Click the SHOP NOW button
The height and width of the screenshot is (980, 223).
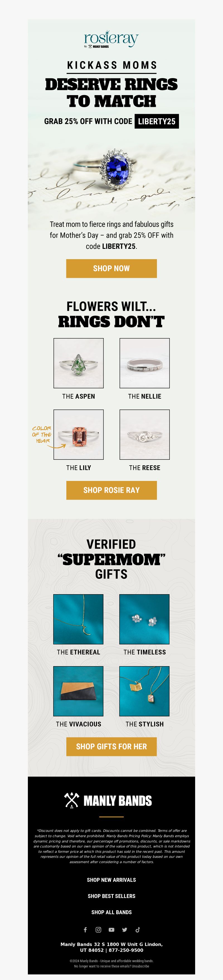tap(111, 268)
